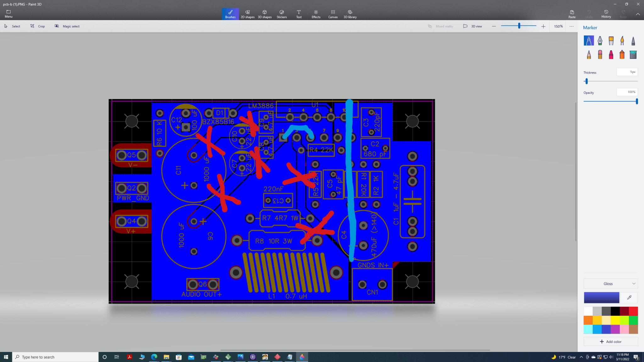The height and width of the screenshot is (362, 644).
Task: Expand the Gloss material dropdown
Action: click(611, 283)
